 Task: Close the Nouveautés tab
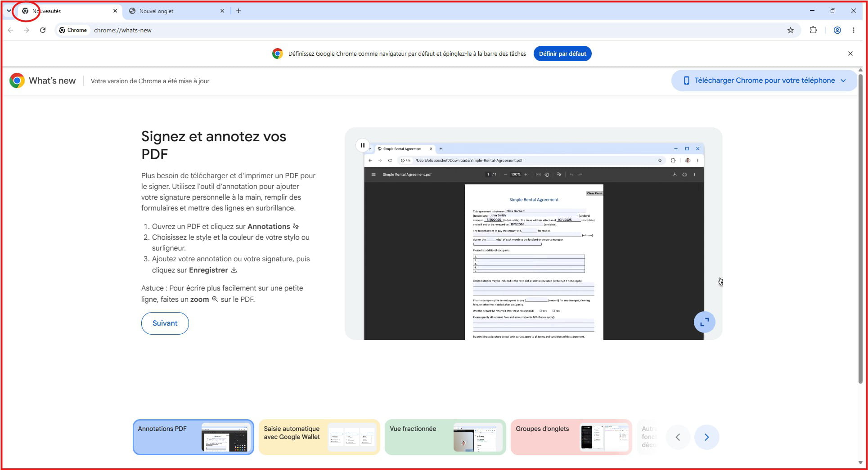(115, 11)
